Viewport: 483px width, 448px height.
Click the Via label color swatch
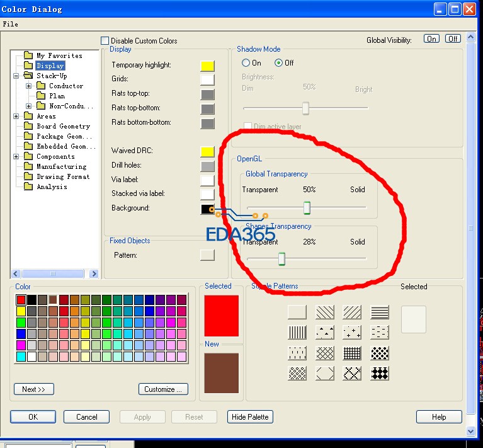pyautogui.click(x=207, y=181)
